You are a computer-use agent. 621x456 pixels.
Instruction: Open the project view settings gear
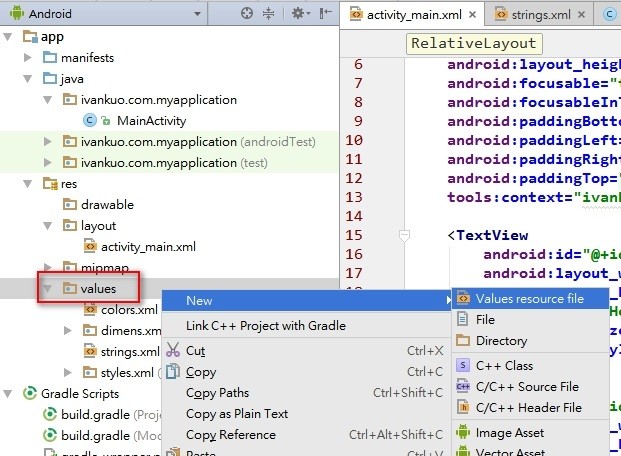[301, 13]
